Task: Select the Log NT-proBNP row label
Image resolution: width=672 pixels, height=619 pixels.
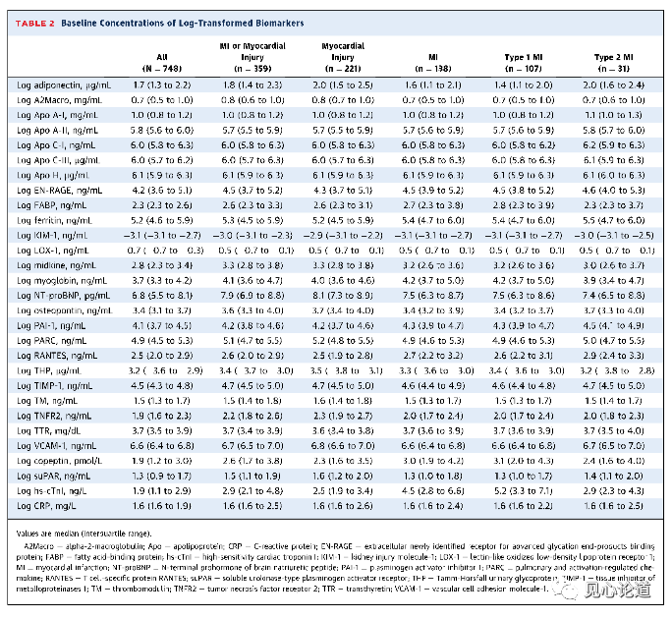Action: point(63,296)
